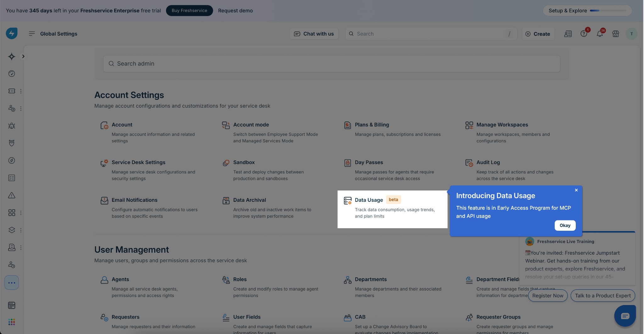This screenshot has width=644, height=334.
Task: Click Talk to a Product Expert
Action: point(603,296)
